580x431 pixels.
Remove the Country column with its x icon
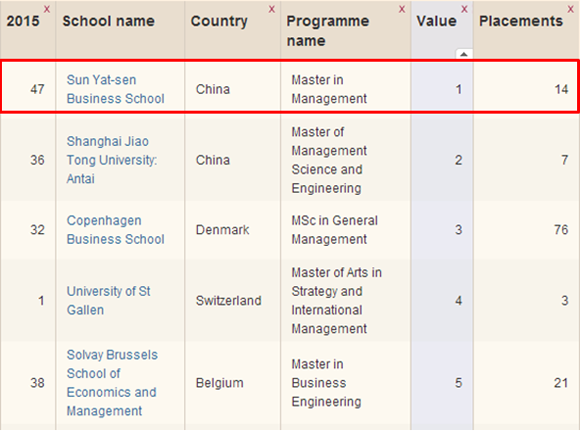coord(272,9)
